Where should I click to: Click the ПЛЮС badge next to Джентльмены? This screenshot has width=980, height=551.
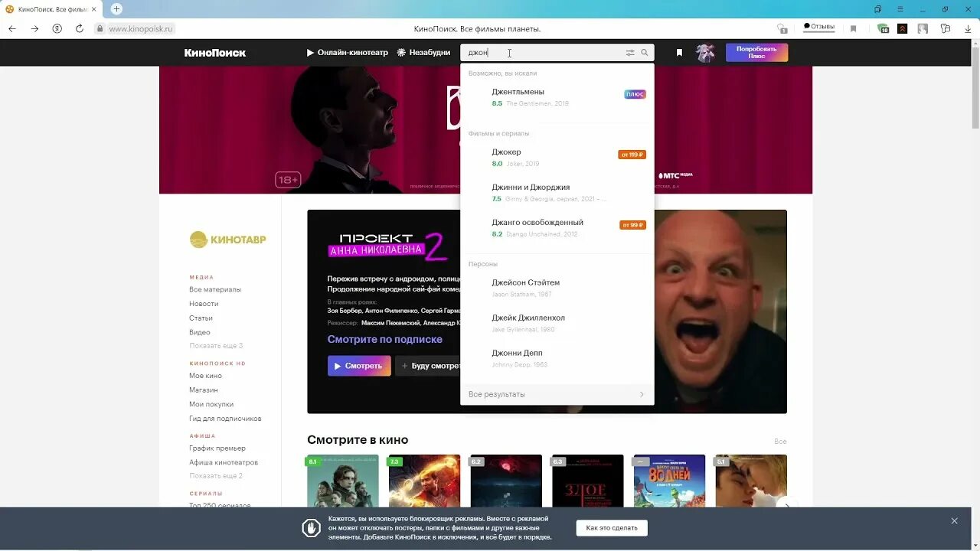tap(635, 94)
